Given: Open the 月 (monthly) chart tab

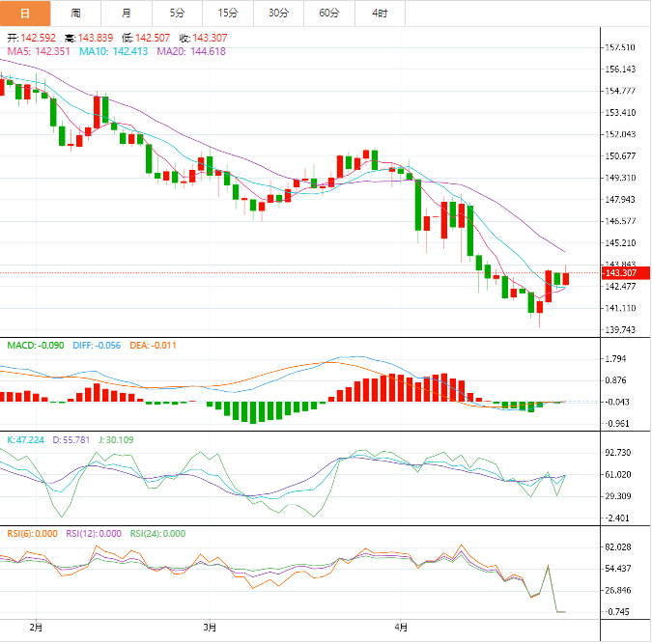Looking at the screenshot, I should point(127,13).
